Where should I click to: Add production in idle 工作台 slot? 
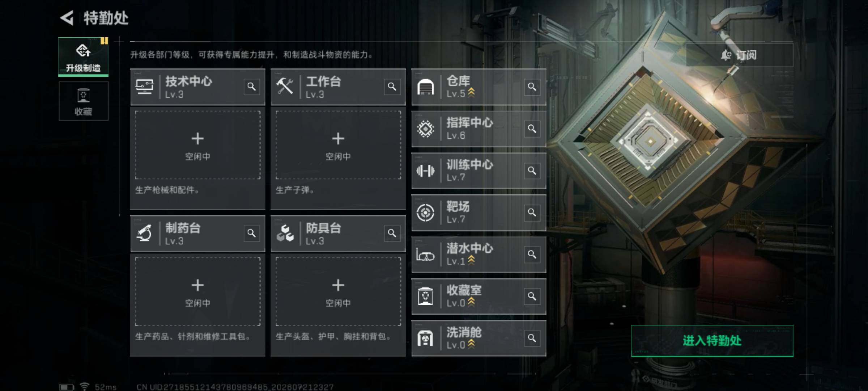(x=338, y=145)
